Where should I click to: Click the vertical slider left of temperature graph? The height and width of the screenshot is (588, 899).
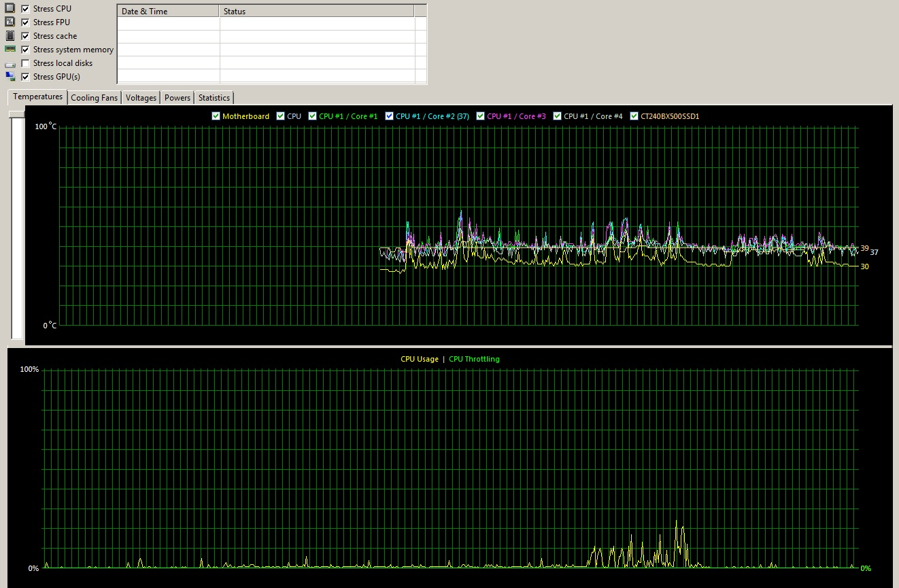point(17,226)
